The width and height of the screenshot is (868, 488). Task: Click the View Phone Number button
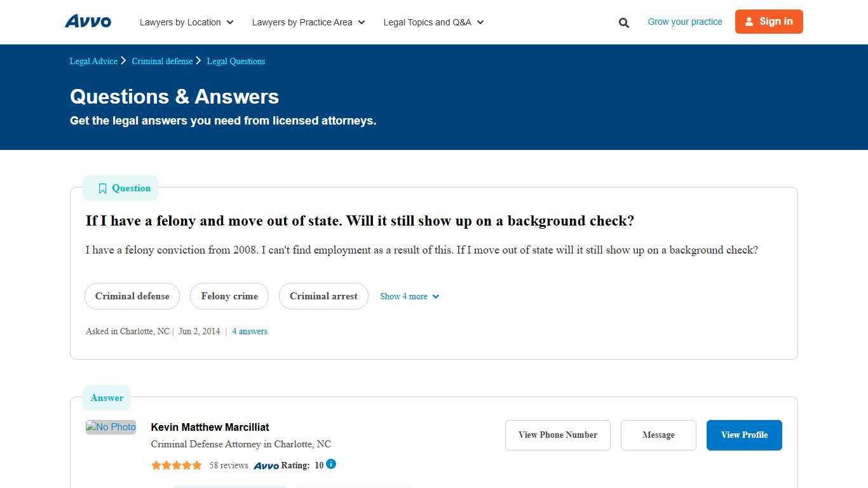tap(557, 435)
